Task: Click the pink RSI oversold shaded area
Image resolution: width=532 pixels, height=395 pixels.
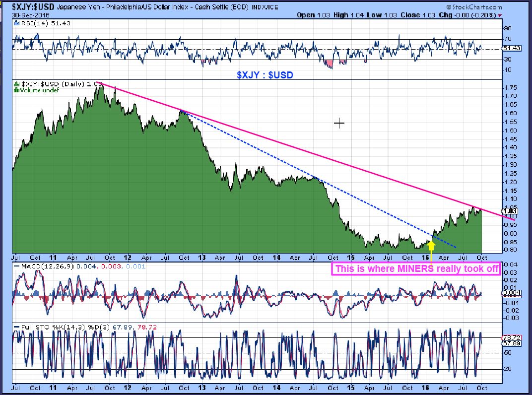Action: click(x=329, y=63)
